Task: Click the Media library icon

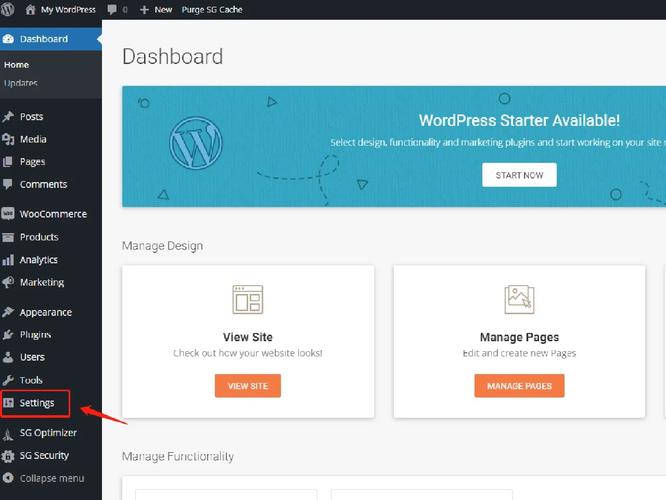Action: click(8, 139)
